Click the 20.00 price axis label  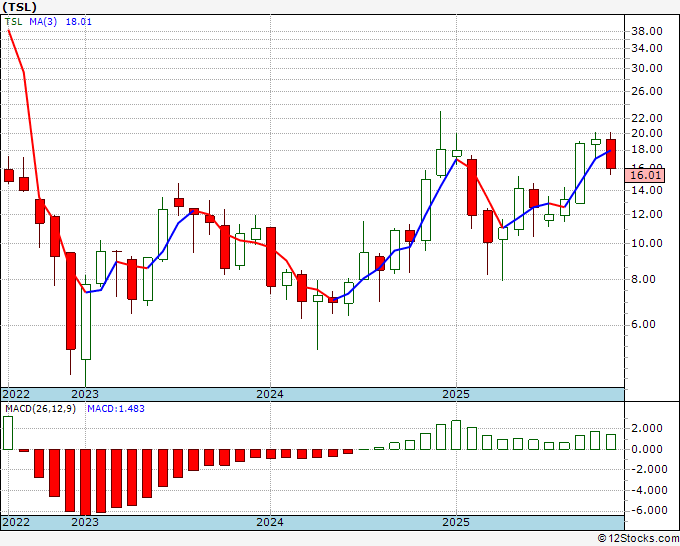pyautogui.click(x=647, y=133)
